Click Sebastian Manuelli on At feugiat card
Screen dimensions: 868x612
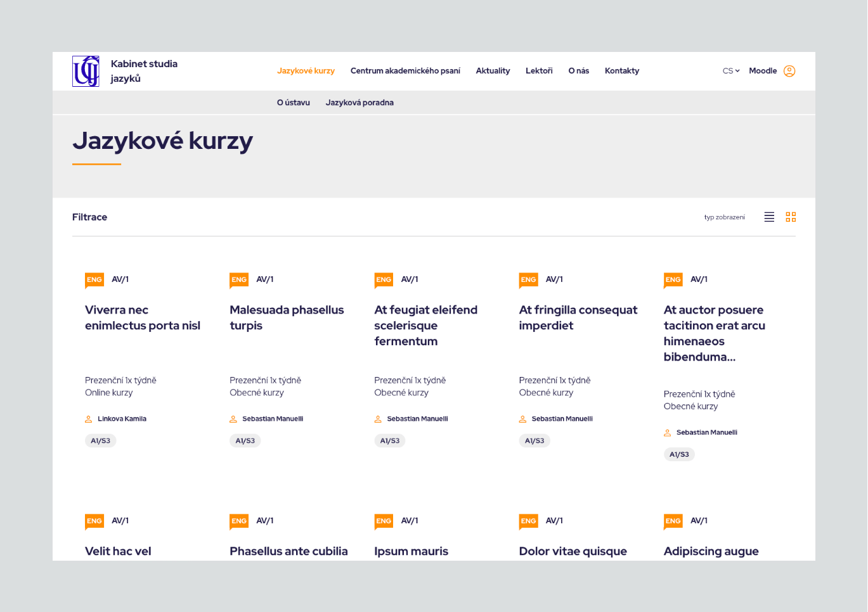pos(417,419)
